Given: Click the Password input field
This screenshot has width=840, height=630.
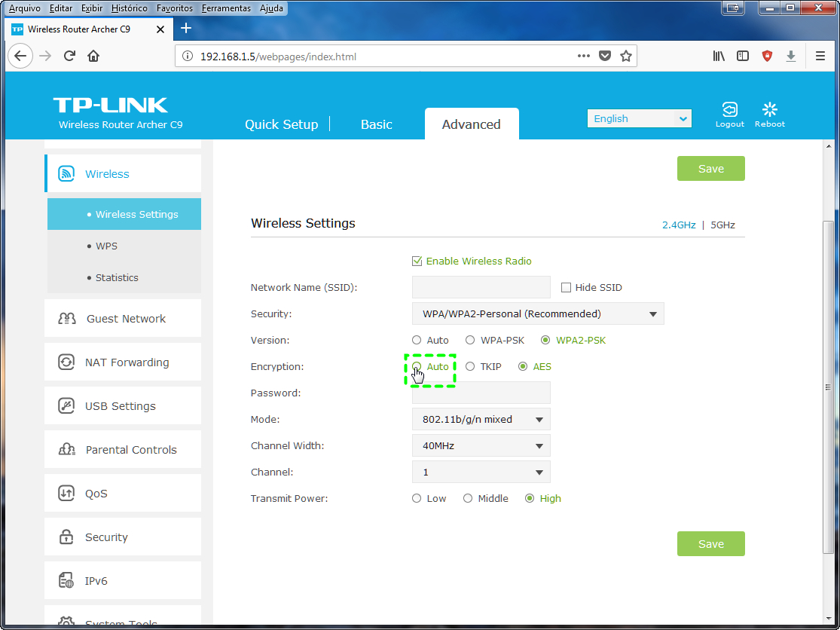Looking at the screenshot, I should pos(481,393).
